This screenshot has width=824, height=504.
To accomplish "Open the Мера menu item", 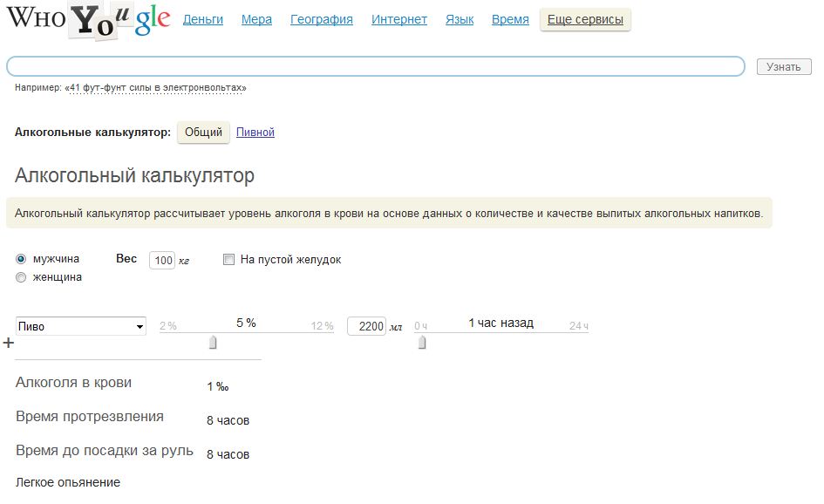I will coord(256,20).
